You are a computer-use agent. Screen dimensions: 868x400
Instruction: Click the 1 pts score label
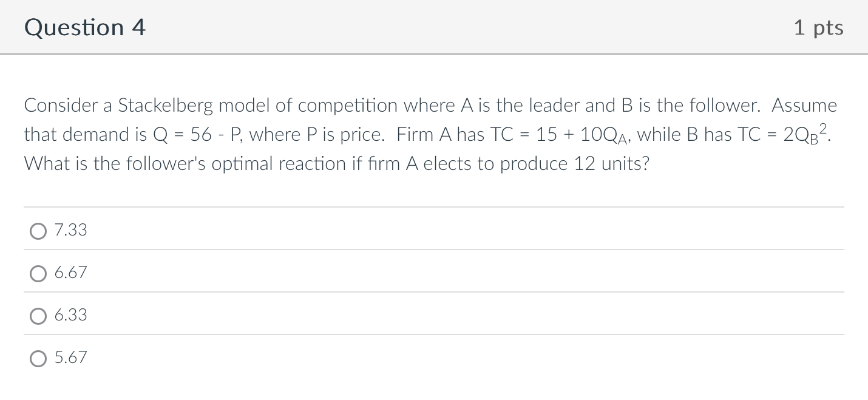coord(819,28)
